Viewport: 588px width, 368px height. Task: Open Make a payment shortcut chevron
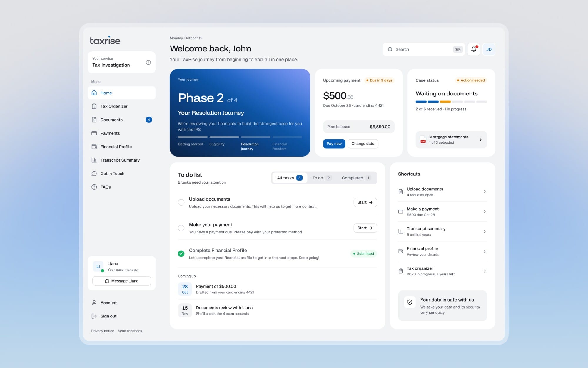485,211
